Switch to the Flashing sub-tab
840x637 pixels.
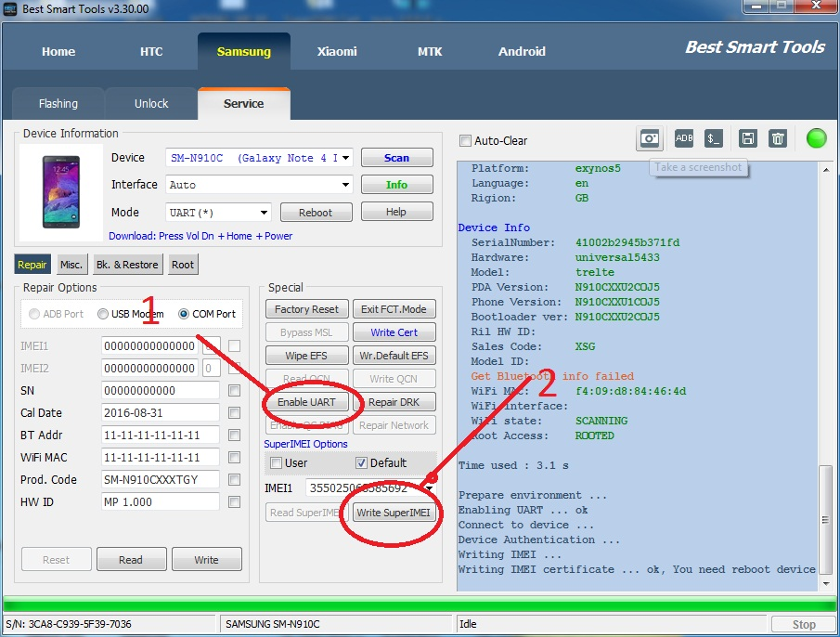[x=58, y=103]
